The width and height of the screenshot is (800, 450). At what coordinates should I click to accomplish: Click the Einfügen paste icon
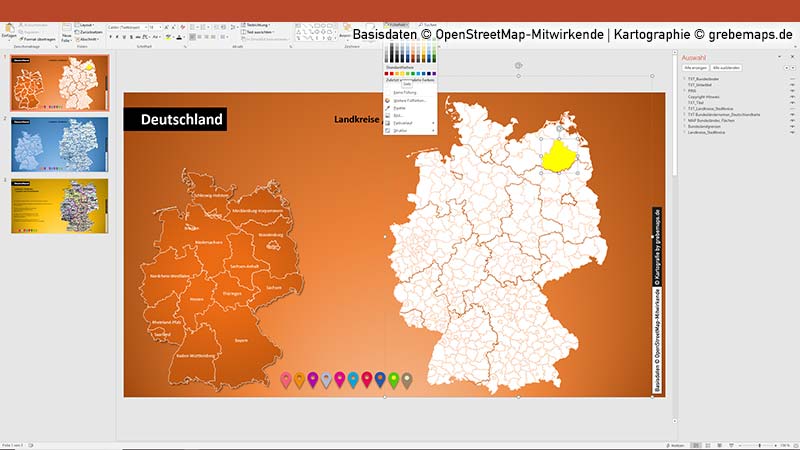(9, 30)
